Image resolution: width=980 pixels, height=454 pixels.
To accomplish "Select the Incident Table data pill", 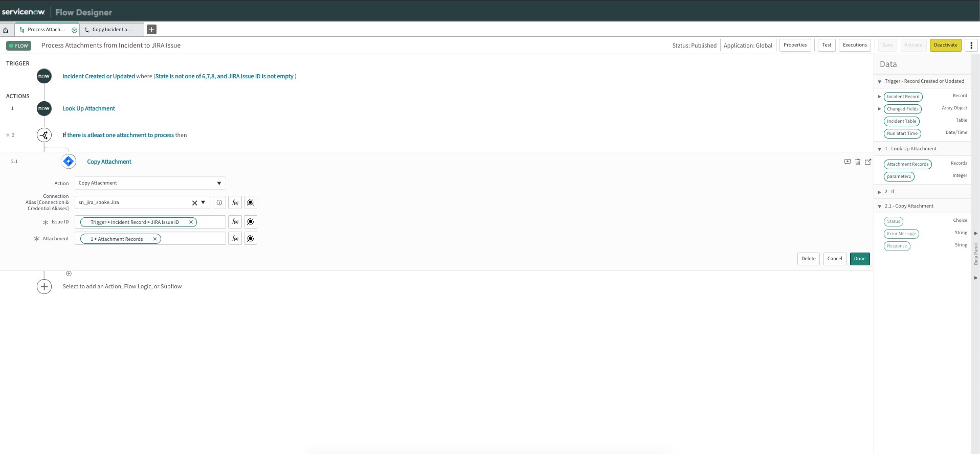I will 901,121.
